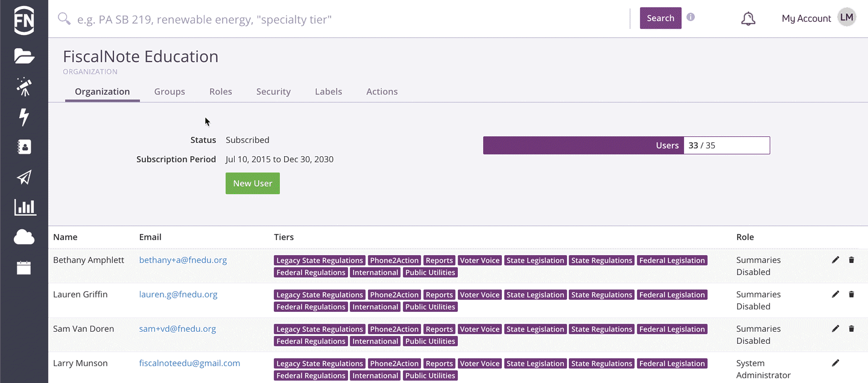Open the FiscalNote FN logo home
The image size is (868, 383).
[24, 21]
